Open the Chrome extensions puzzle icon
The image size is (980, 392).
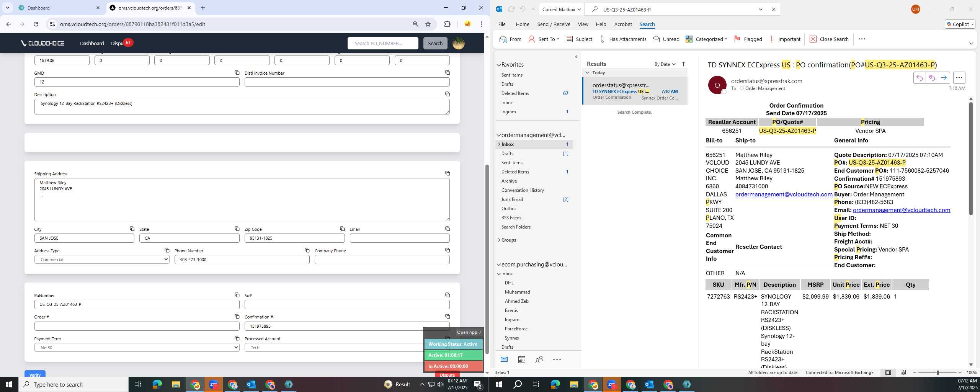[x=447, y=24]
